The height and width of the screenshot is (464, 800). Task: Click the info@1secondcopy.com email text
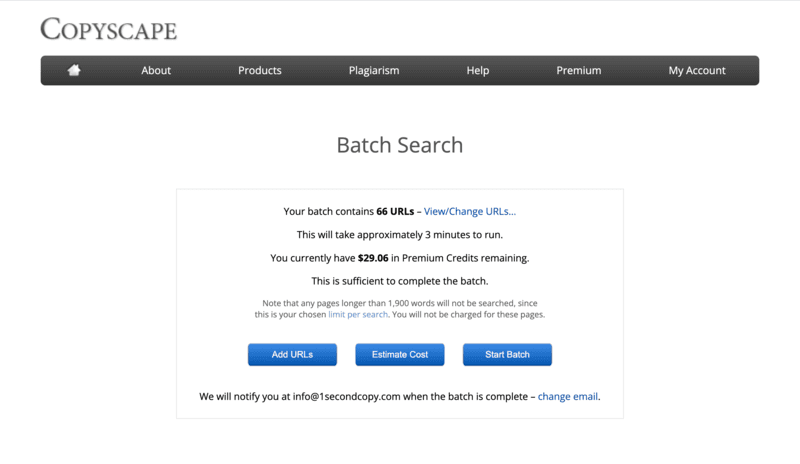[346, 397]
